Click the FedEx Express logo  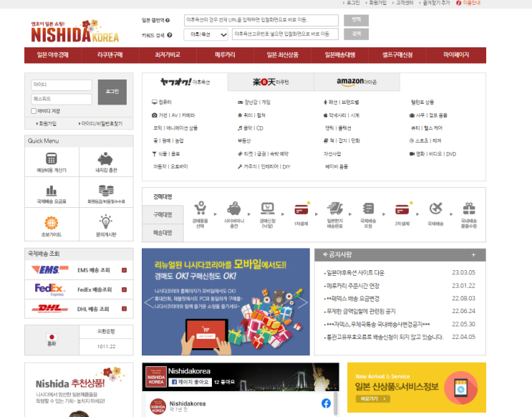(x=50, y=289)
